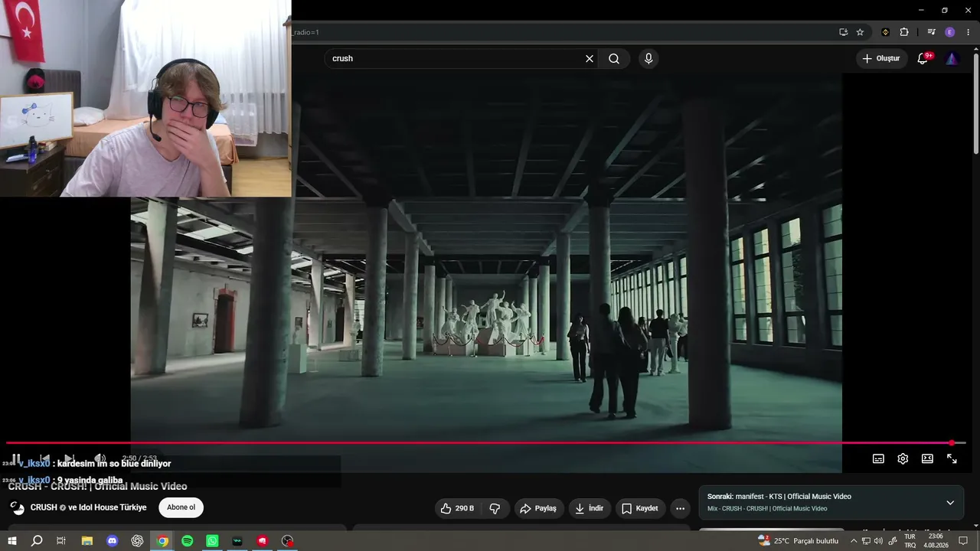Click the video title CRUSH - CRUSH! Official Music Video
Image resolution: width=980 pixels, height=551 pixels.
[x=97, y=486]
